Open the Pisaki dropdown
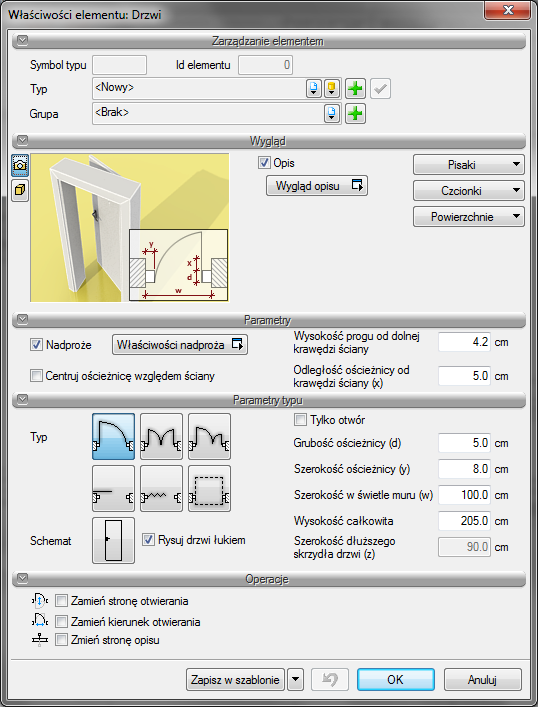 469,165
